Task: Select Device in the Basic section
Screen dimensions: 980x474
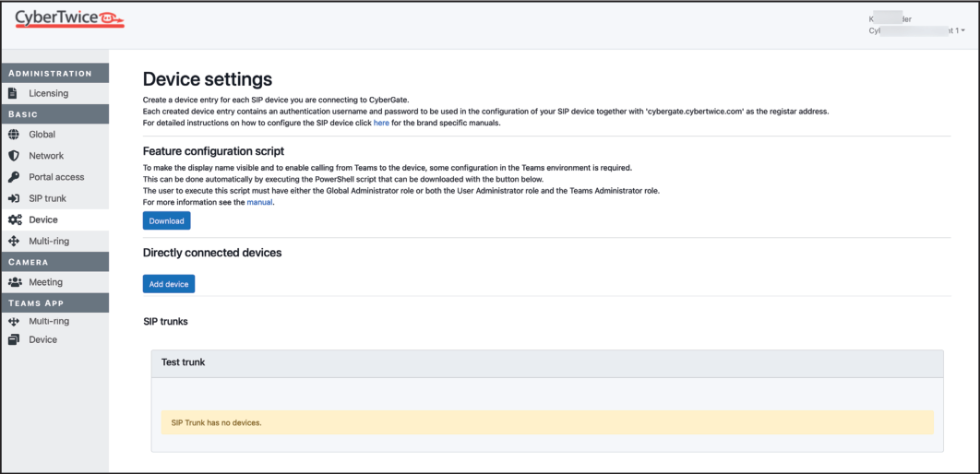Action: coord(55,219)
